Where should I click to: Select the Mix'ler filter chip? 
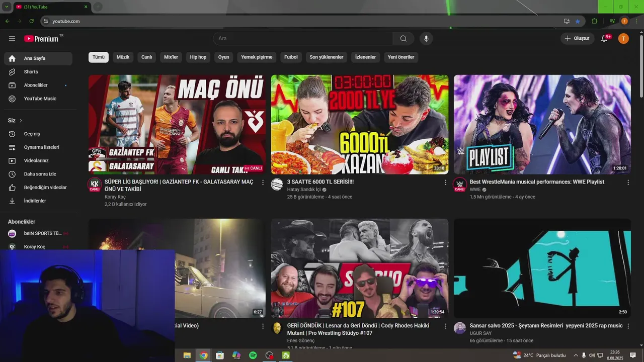(171, 57)
